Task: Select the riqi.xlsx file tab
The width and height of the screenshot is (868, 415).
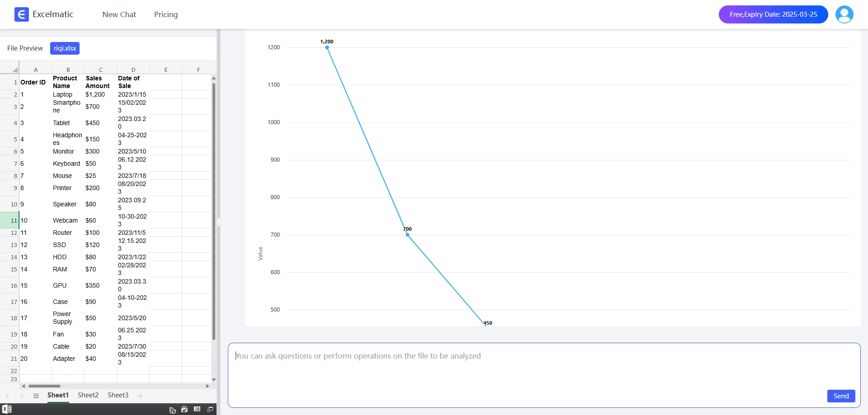Action: 65,48
